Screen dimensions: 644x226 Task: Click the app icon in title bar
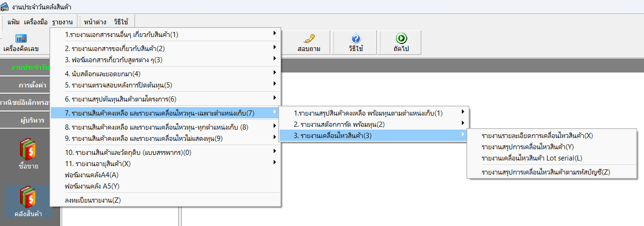pyautogui.click(x=5, y=7)
